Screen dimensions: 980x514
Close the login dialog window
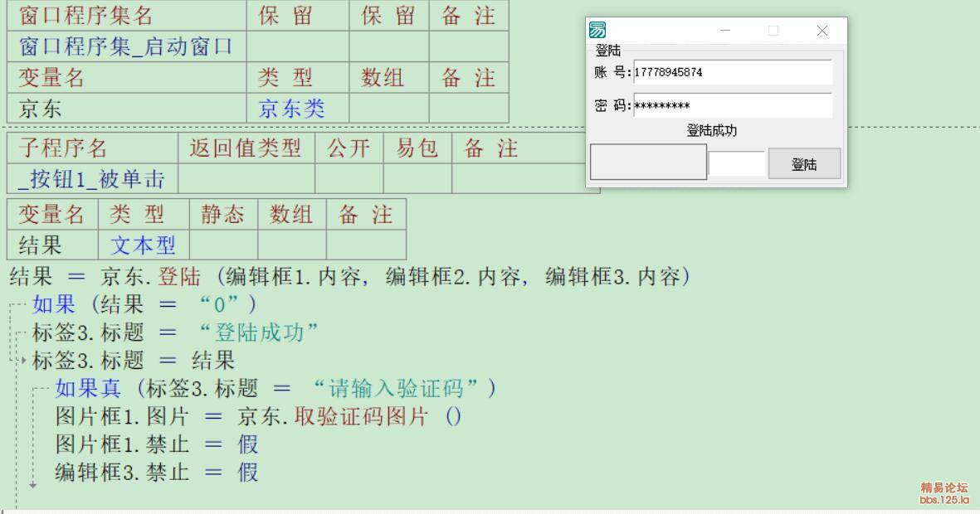(822, 31)
